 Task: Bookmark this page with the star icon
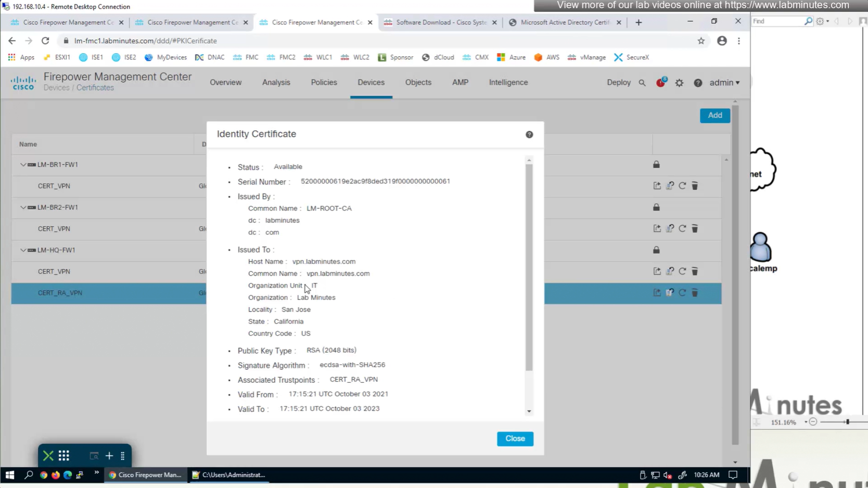point(701,41)
